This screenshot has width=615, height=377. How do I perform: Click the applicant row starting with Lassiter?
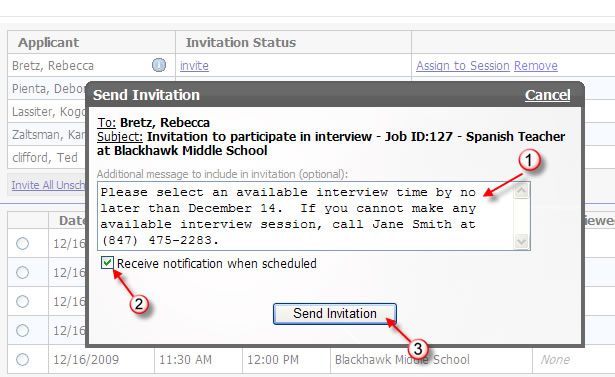coord(48,112)
